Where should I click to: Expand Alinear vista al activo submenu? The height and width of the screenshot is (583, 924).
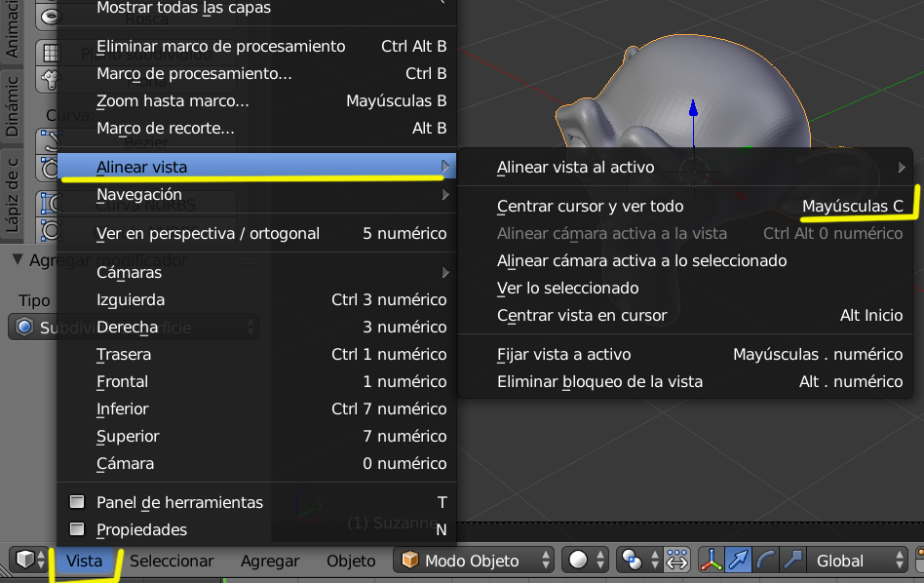click(x=685, y=167)
